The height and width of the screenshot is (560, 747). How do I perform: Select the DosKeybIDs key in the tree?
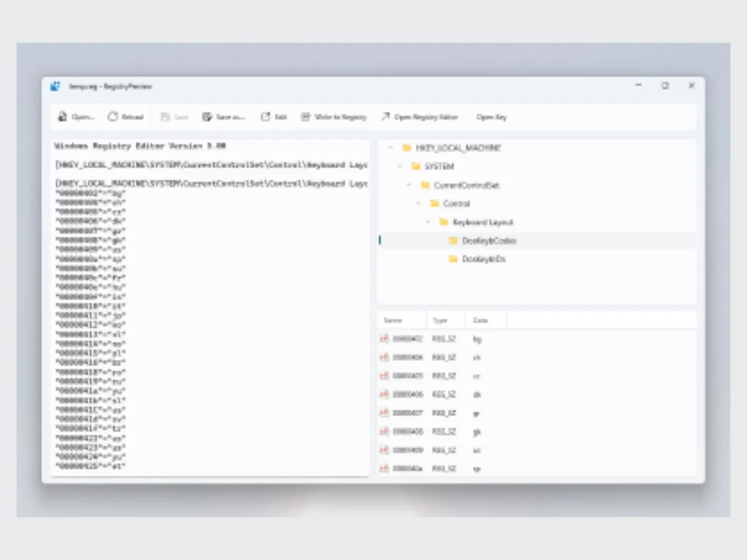click(484, 259)
